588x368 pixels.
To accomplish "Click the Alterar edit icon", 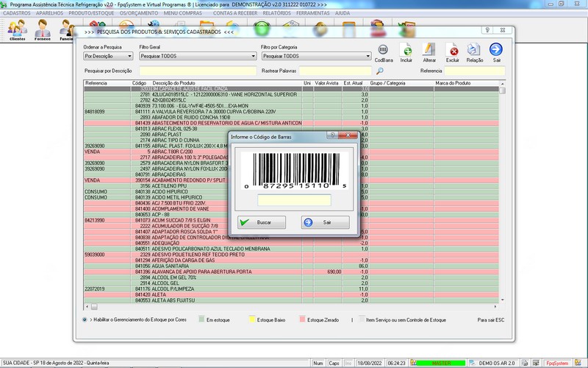I will coord(429,51).
